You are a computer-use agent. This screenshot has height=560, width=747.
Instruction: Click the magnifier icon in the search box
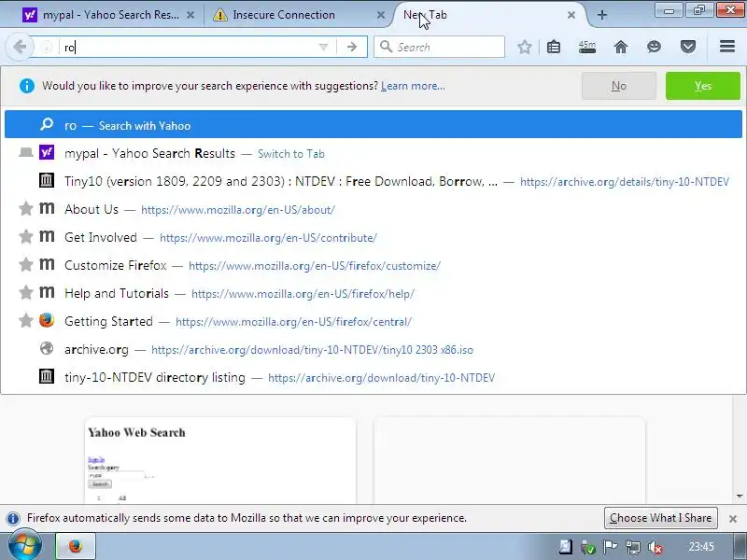(386, 47)
